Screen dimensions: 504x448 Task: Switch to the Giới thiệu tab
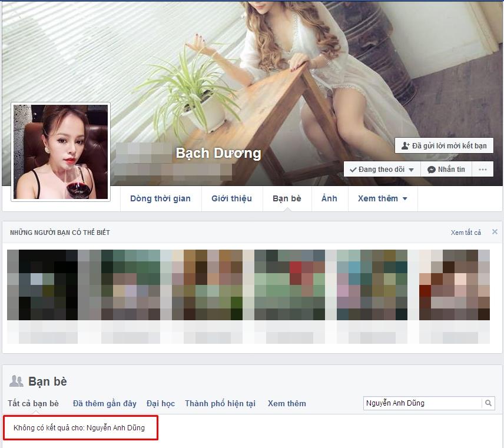tap(231, 198)
